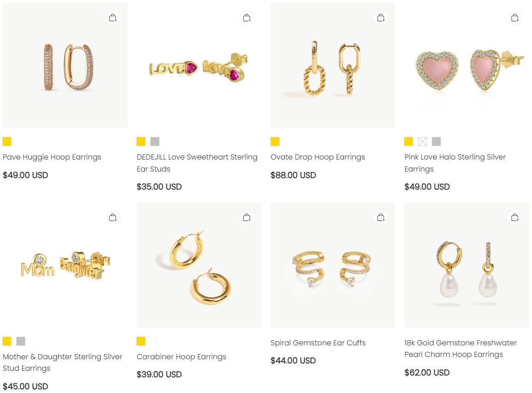Click the pearl charm hoop earrings photo
532x393 pixels.
pyautogui.click(x=467, y=265)
